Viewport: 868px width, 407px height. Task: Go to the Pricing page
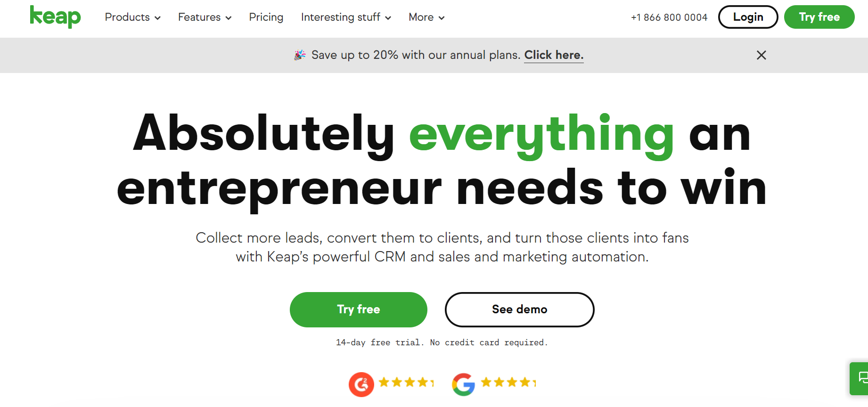pyautogui.click(x=266, y=17)
